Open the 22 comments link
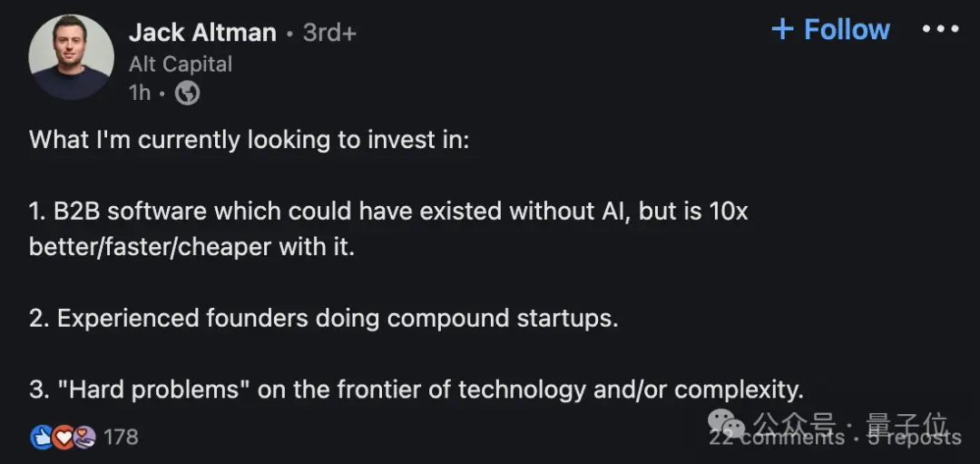The height and width of the screenshot is (464, 980). 776,437
